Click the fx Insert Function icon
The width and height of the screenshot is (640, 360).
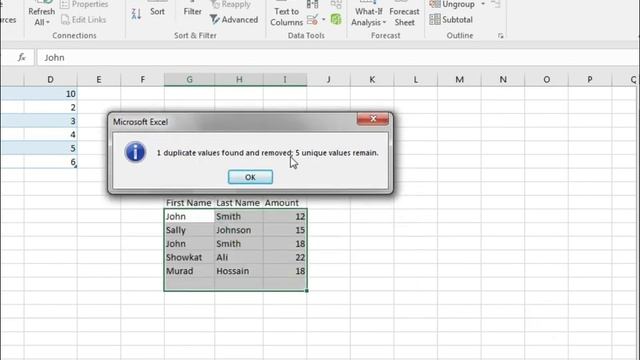pos(21,58)
